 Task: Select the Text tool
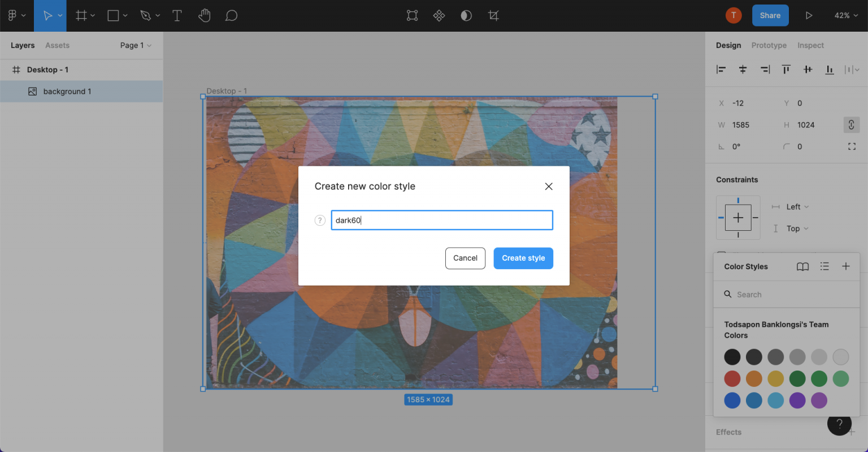(177, 16)
